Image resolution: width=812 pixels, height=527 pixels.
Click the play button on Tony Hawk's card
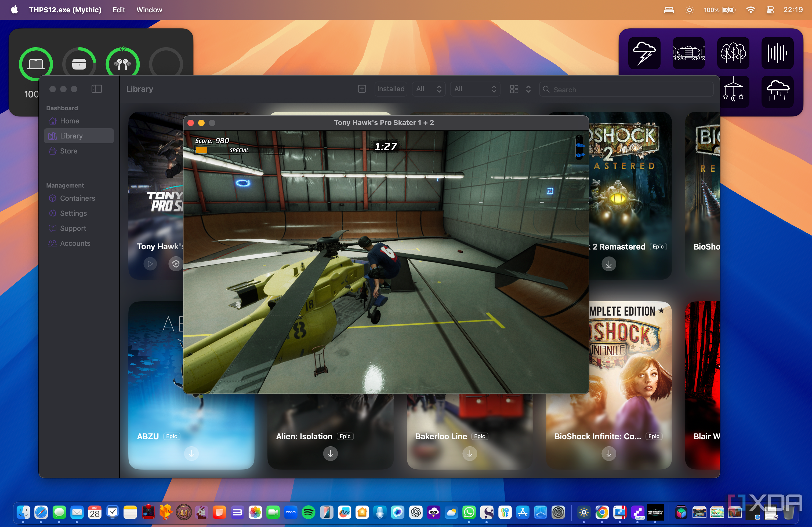[150, 263]
